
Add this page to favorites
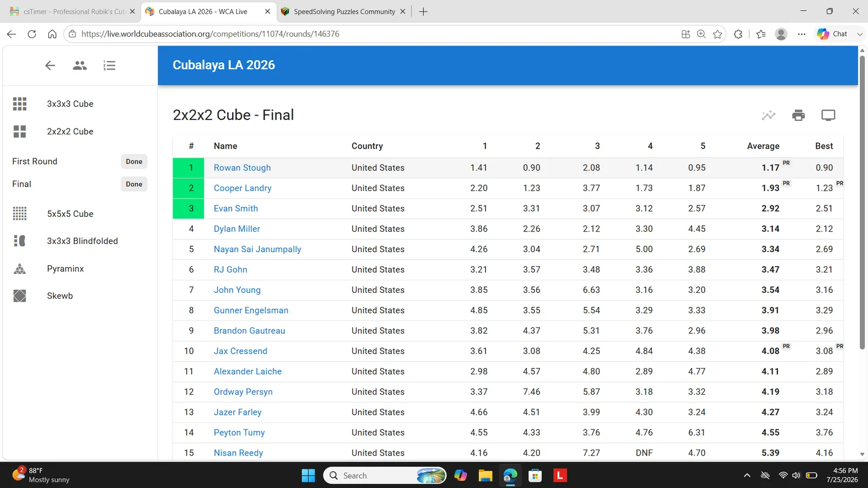[x=718, y=34]
